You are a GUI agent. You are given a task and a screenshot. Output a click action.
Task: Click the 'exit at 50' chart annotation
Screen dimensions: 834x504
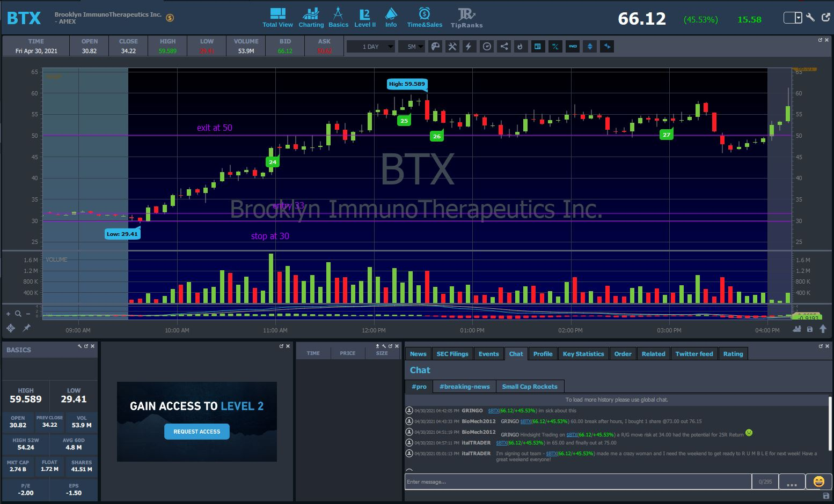215,128
